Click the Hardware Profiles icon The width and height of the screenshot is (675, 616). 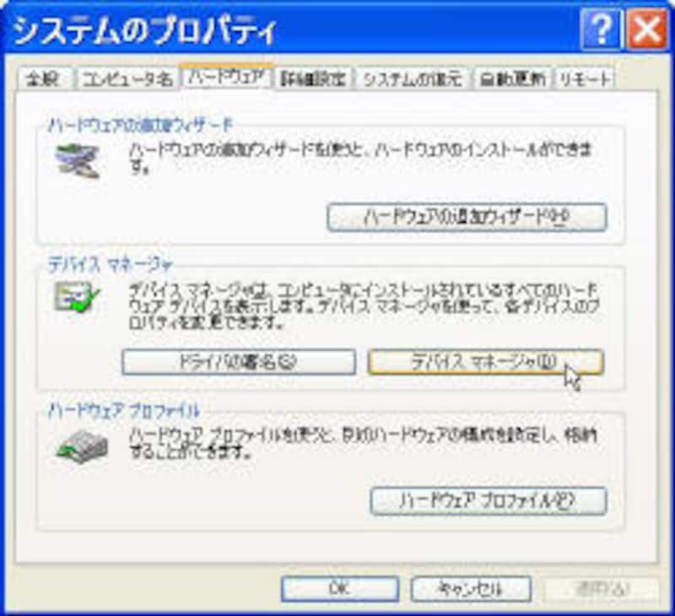point(82,446)
